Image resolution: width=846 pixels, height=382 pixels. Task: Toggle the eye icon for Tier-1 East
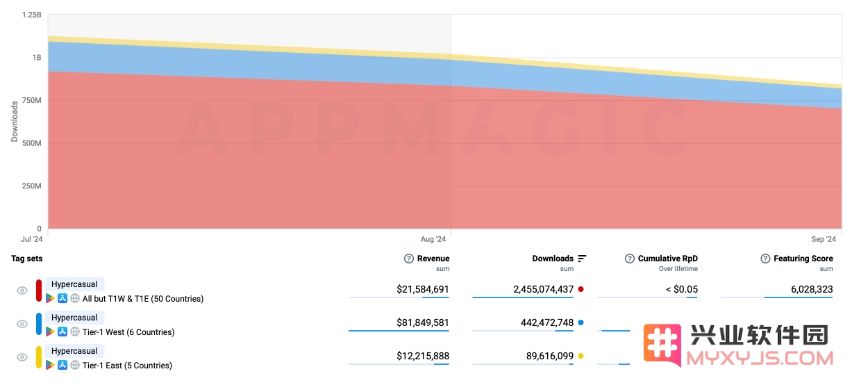tap(22, 357)
